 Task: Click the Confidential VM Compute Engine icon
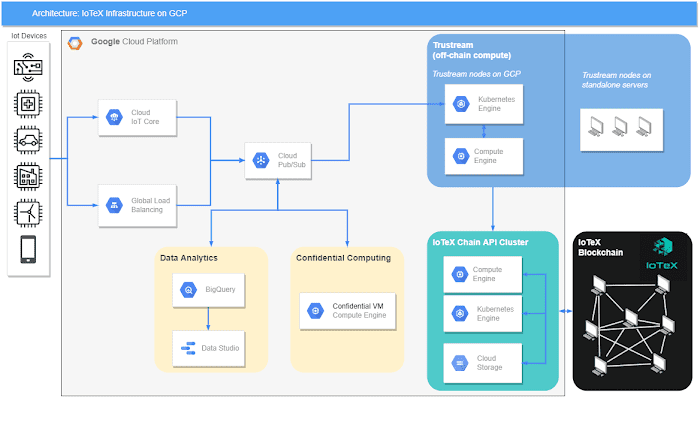pos(315,311)
